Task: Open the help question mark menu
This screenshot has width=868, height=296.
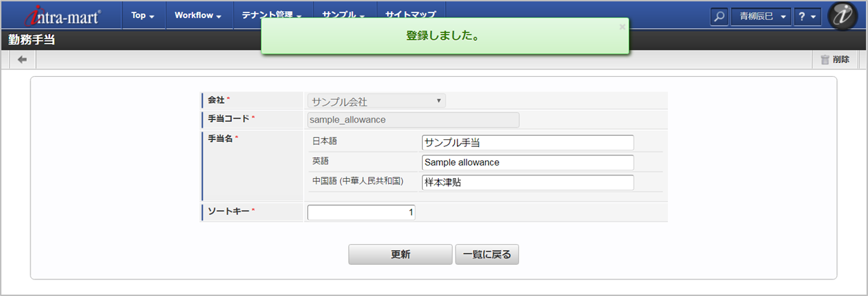Action: tap(807, 16)
